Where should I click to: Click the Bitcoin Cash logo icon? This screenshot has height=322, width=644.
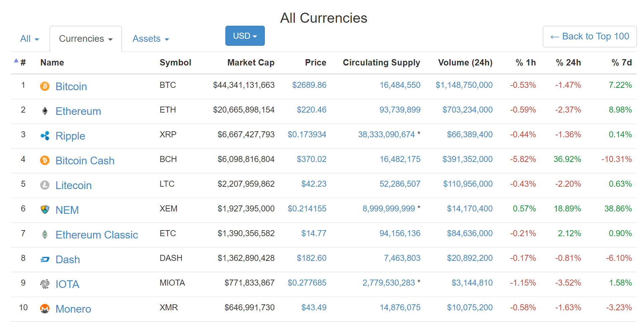[x=45, y=161]
